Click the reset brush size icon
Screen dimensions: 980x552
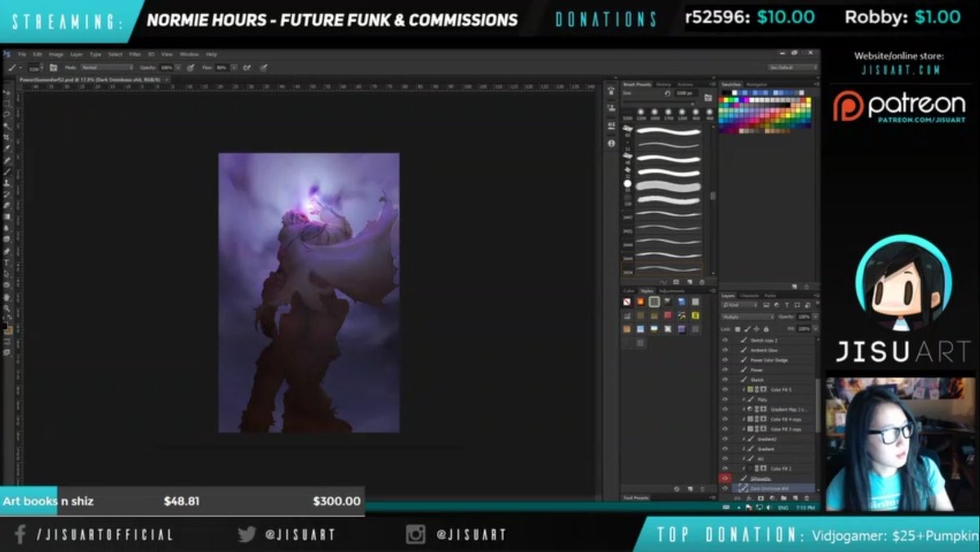click(667, 94)
